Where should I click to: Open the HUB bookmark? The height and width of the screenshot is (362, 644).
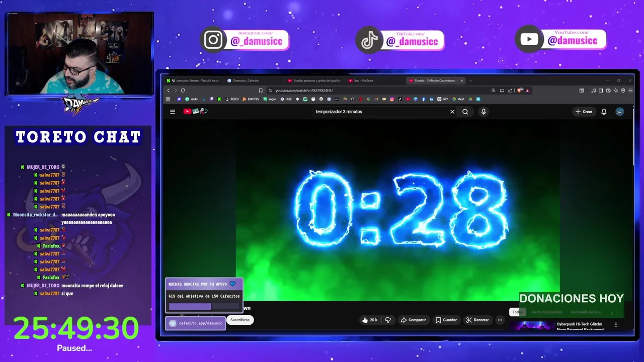286,99
